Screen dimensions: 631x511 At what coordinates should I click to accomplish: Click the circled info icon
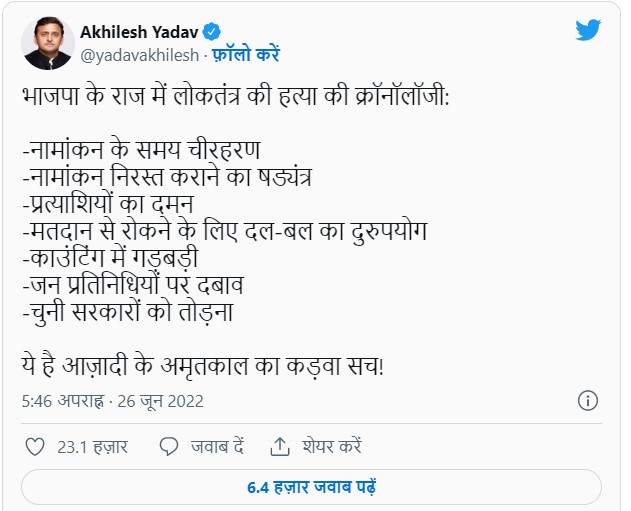click(588, 401)
